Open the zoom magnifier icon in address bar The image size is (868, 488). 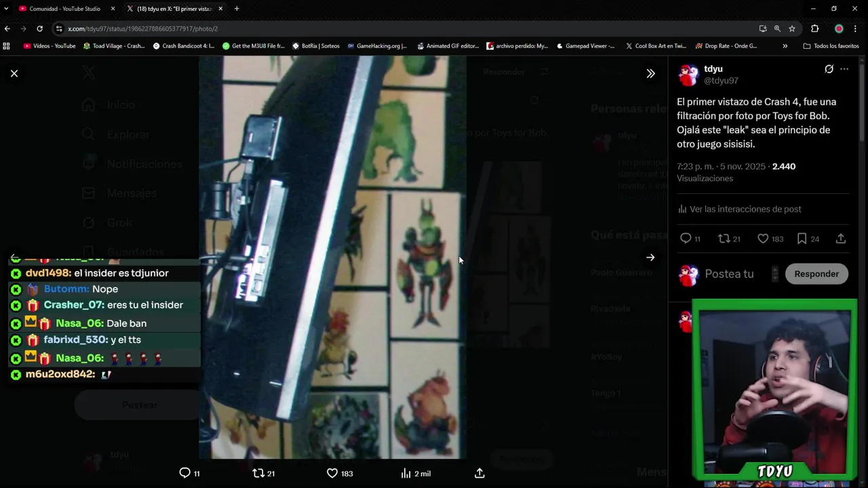coord(777,28)
